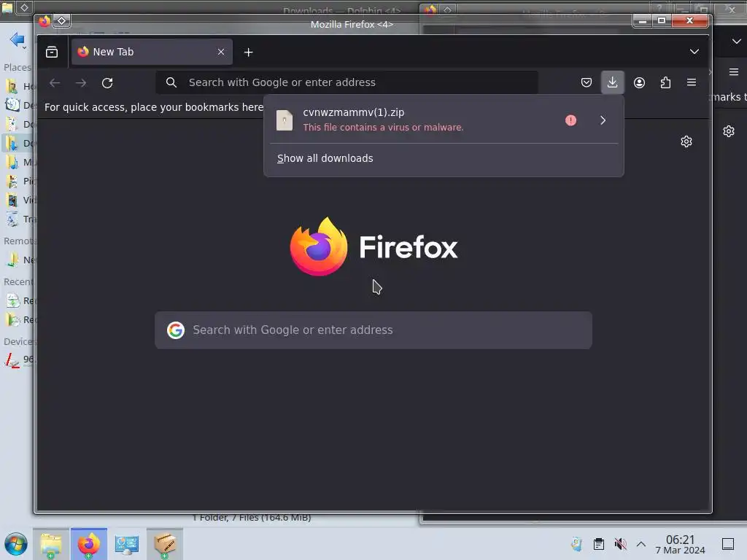Minimize the Mozilla Firefox <4> window
Image resolution: width=747 pixels, height=560 pixels.
pyautogui.click(x=642, y=20)
